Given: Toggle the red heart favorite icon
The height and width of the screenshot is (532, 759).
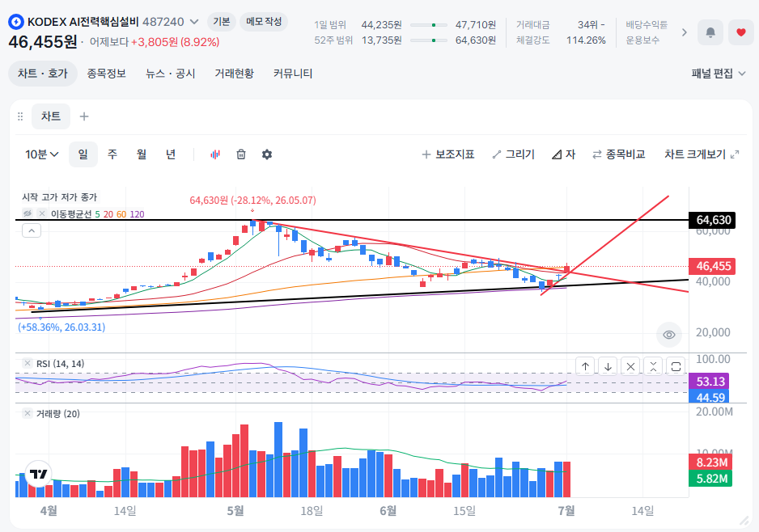Looking at the screenshot, I should point(740,32).
